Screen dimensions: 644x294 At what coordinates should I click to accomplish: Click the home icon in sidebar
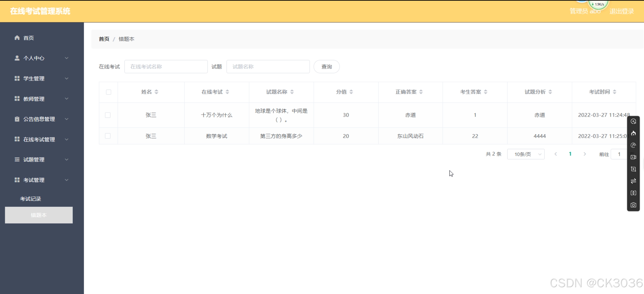[17, 38]
